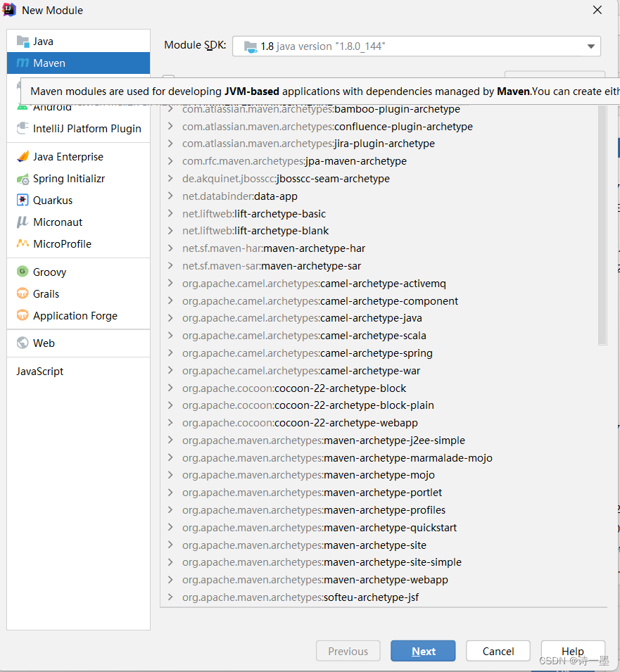This screenshot has height=672, width=620.
Task: Expand jira-plugin-archetype node
Action: pos(170,143)
